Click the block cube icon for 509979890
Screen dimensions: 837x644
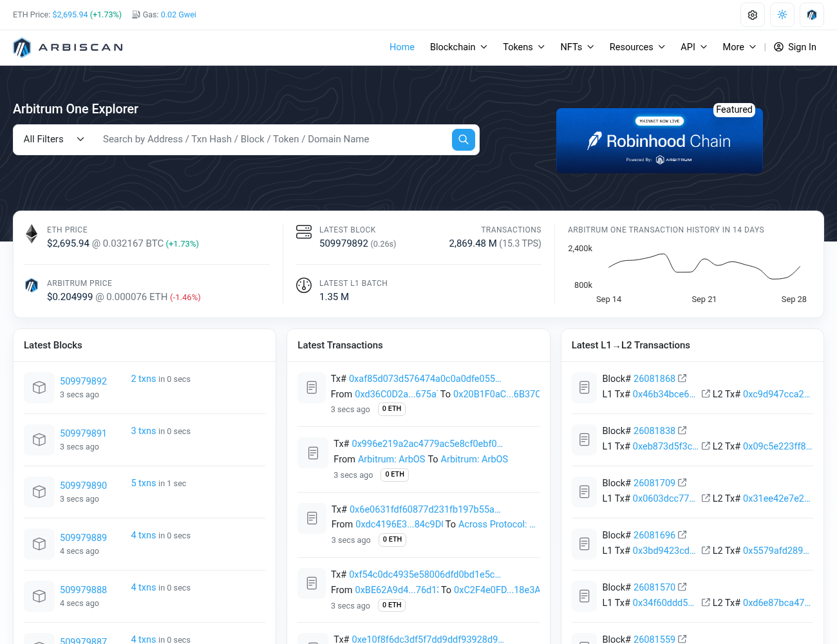click(x=39, y=492)
